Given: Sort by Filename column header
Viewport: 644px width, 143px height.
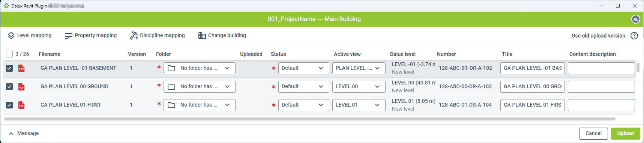Looking at the screenshot, I should 50,54.
